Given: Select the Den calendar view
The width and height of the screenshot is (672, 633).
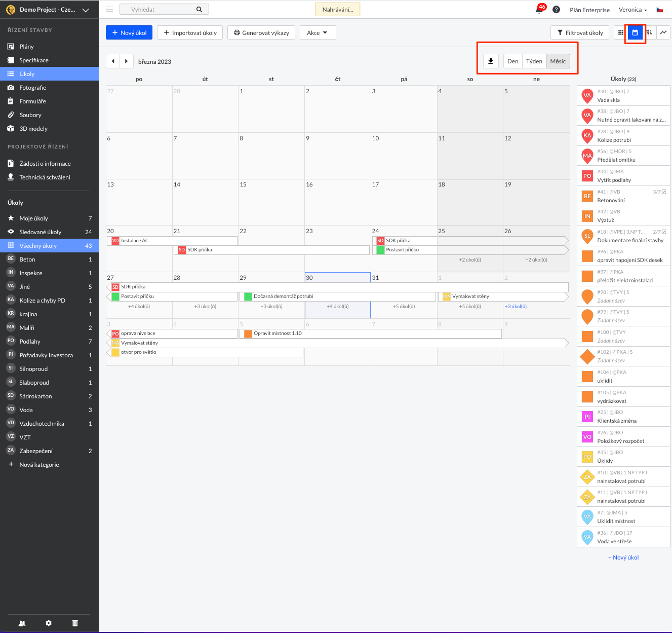Looking at the screenshot, I should coord(512,61).
